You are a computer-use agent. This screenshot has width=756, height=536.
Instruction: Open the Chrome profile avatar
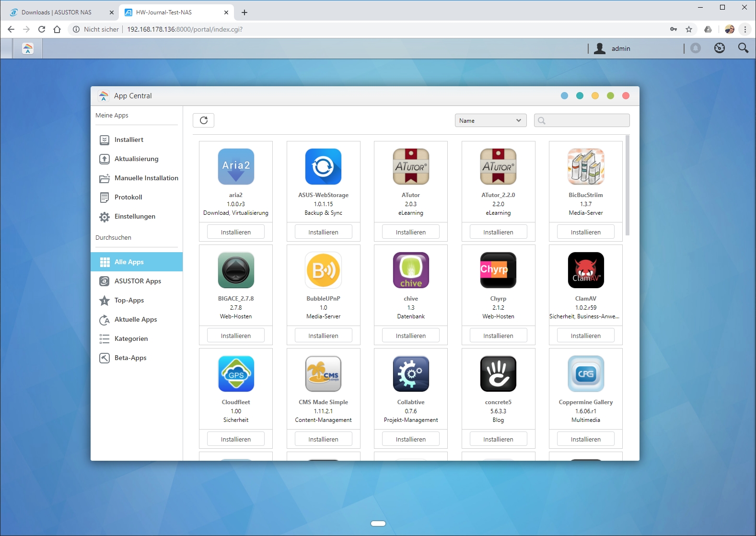click(x=730, y=29)
